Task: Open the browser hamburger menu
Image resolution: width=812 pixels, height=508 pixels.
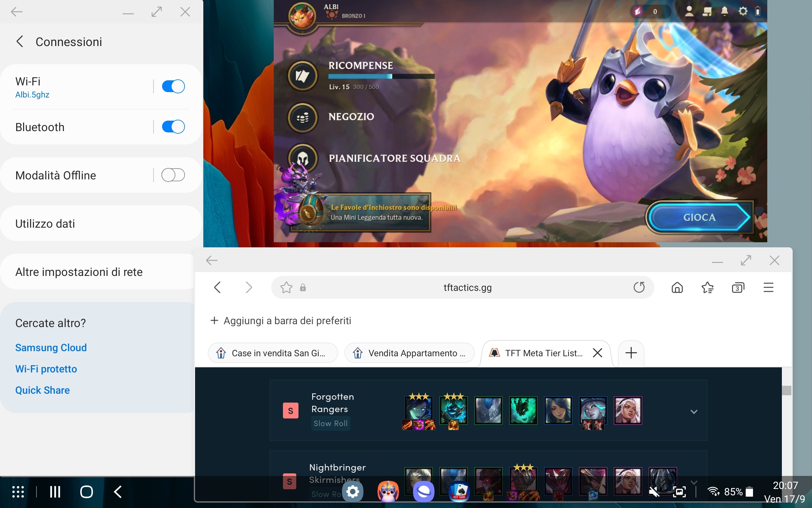Action: point(768,288)
